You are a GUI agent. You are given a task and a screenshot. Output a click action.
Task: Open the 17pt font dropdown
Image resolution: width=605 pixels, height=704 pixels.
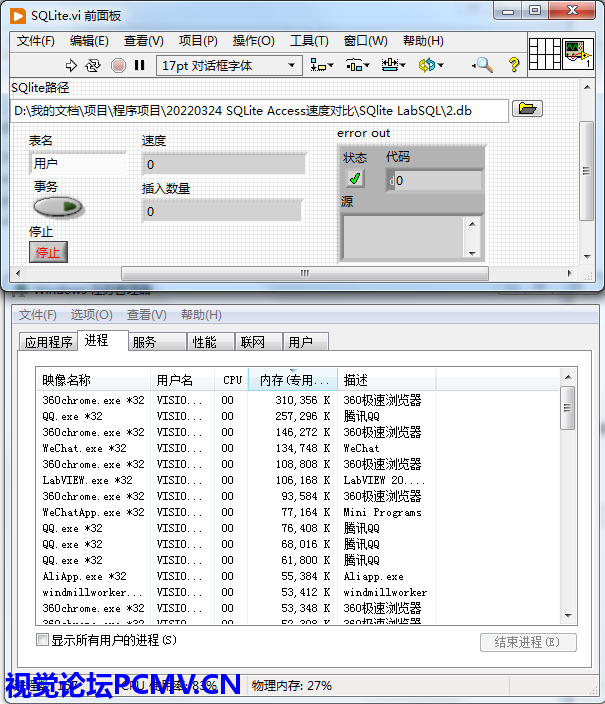pyautogui.click(x=229, y=65)
